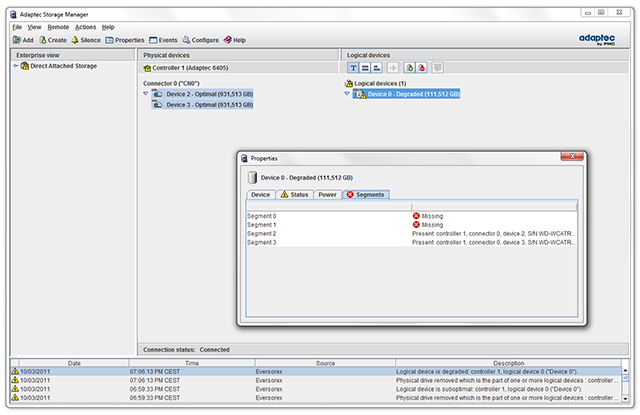Switch to the Device tab in Properties
The height and width of the screenshot is (415, 640).
pos(260,195)
